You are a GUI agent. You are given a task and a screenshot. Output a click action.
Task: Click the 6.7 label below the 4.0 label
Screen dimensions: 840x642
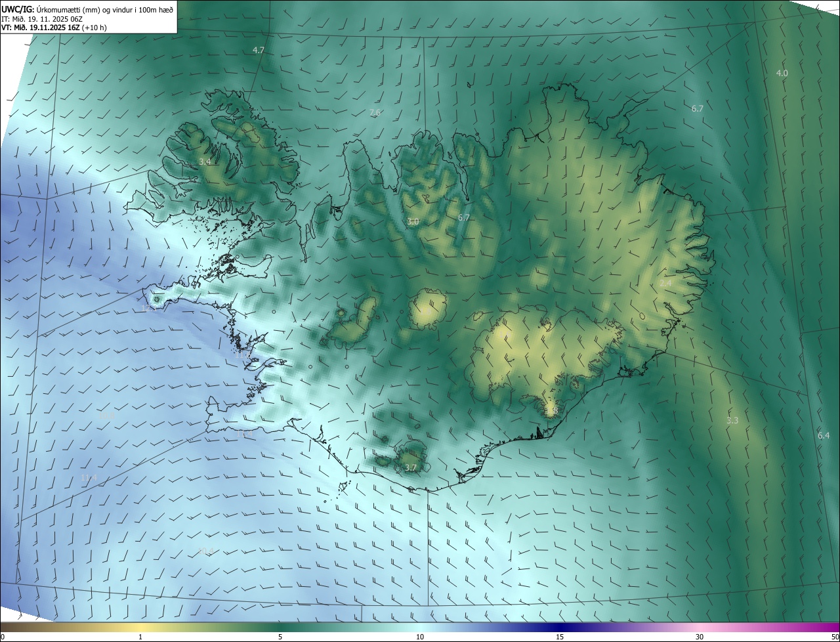pyautogui.click(x=698, y=108)
